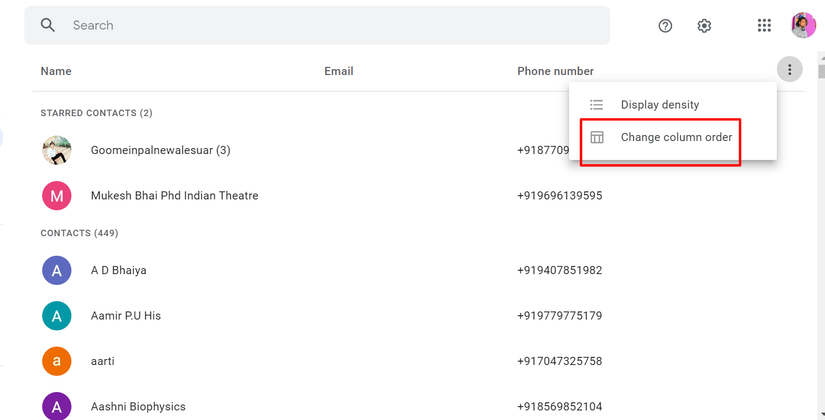Click the Change column order table icon
Viewport: 825px width, 420px height.
(x=597, y=137)
